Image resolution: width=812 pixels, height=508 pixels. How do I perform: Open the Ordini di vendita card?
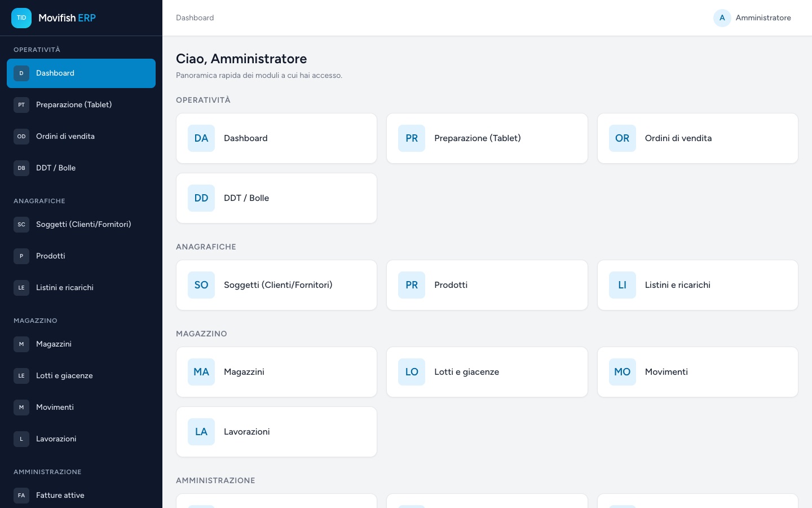[x=698, y=138]
